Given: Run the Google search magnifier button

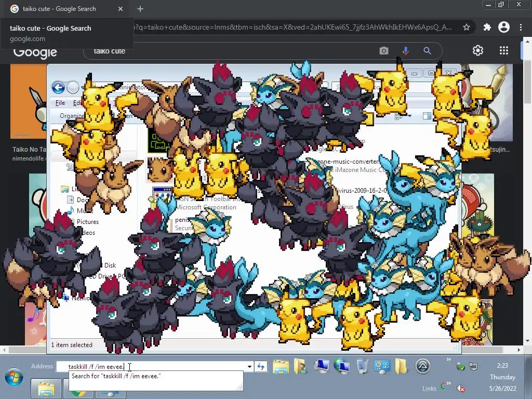Looking at the screenshot, I should (427, 51).
